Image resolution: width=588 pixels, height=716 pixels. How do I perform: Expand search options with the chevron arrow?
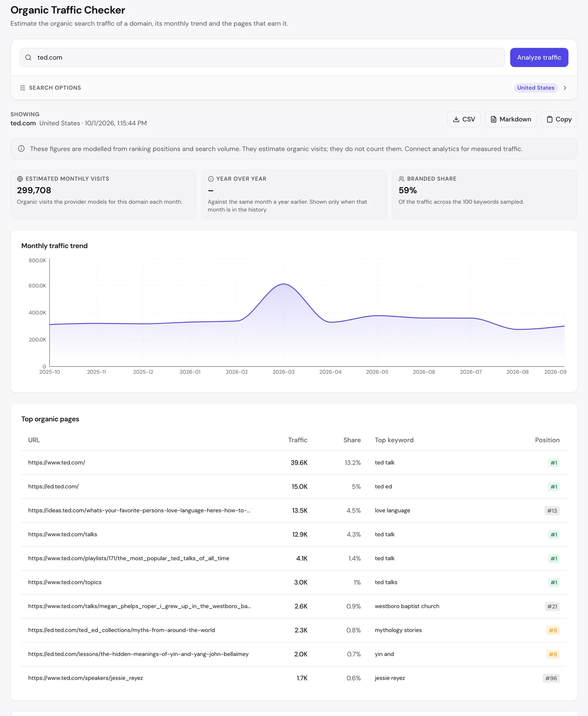coord(565,88)
